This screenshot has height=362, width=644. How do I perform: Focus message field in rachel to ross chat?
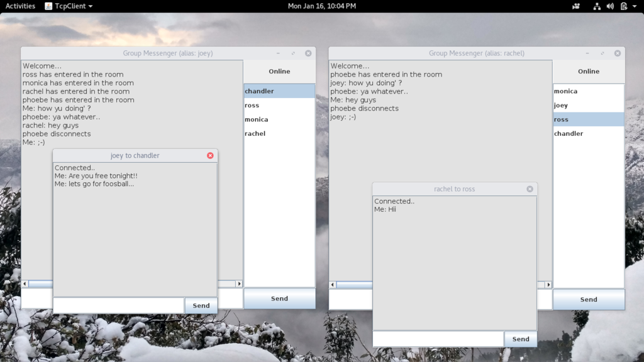click(x=438, y=339)
